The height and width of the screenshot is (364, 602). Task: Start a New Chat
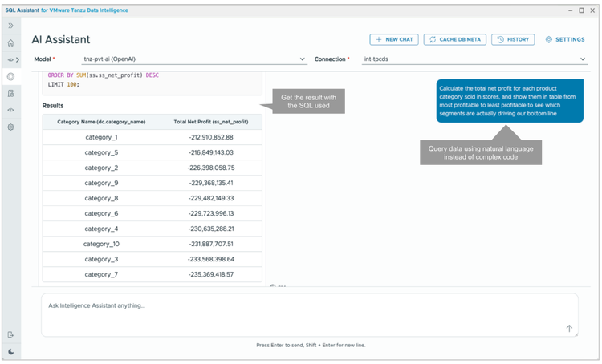tap(394, 39)
